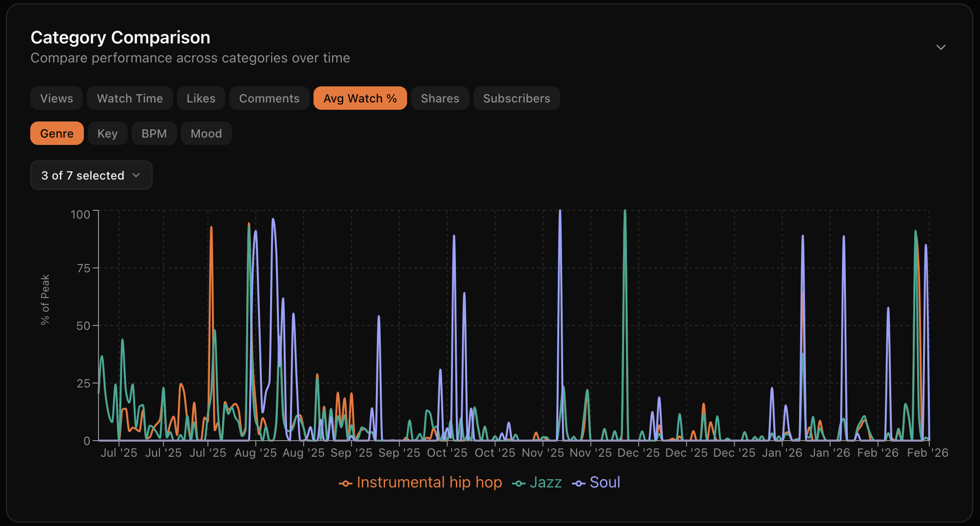Enable the BPM category mode
The height and width of the screenshot is (526, 980).
(154, 133)
